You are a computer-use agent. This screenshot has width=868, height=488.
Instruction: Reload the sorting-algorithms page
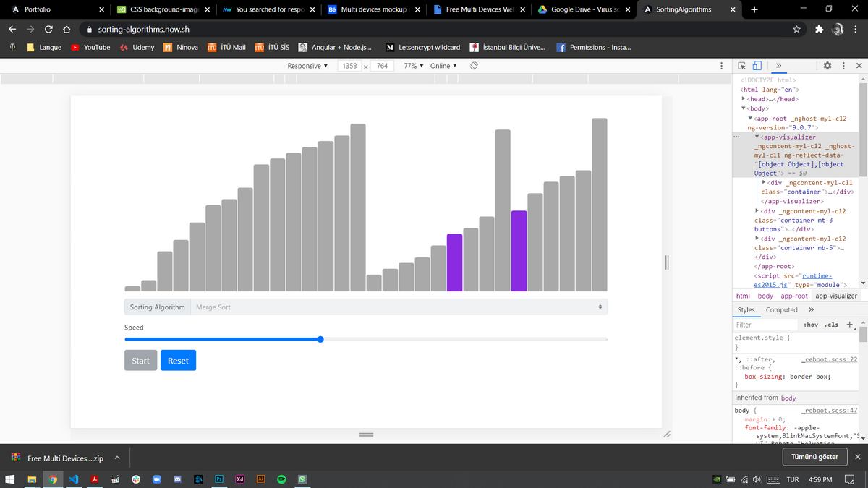[48, 30]
